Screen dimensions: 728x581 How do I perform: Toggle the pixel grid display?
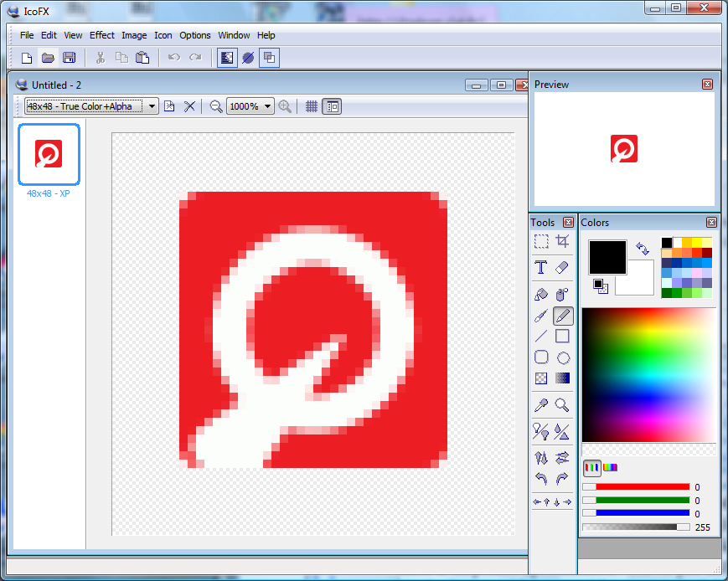[311, 106]
